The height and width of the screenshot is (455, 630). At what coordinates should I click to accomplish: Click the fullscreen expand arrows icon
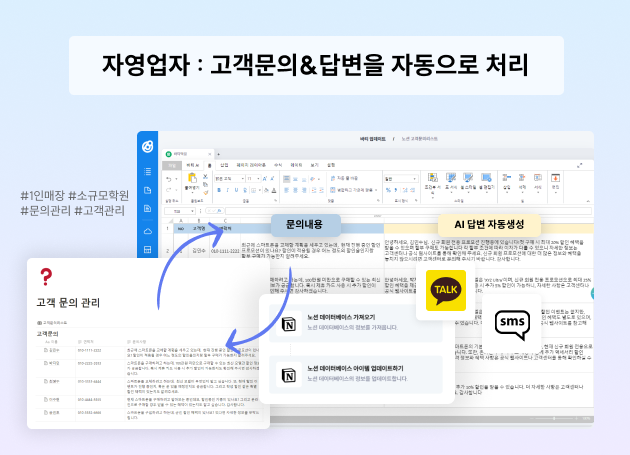[580, 165]
